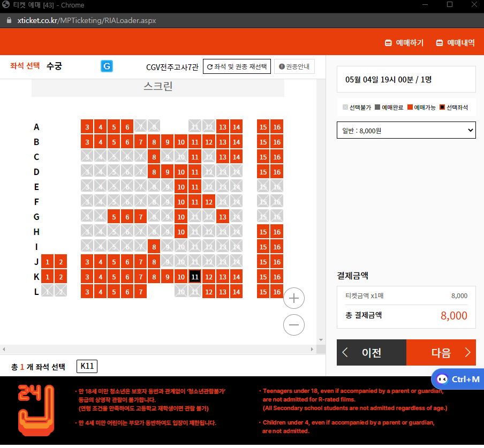484x448 pixels.
Task: Select seat J1
Action: [47, 262]
